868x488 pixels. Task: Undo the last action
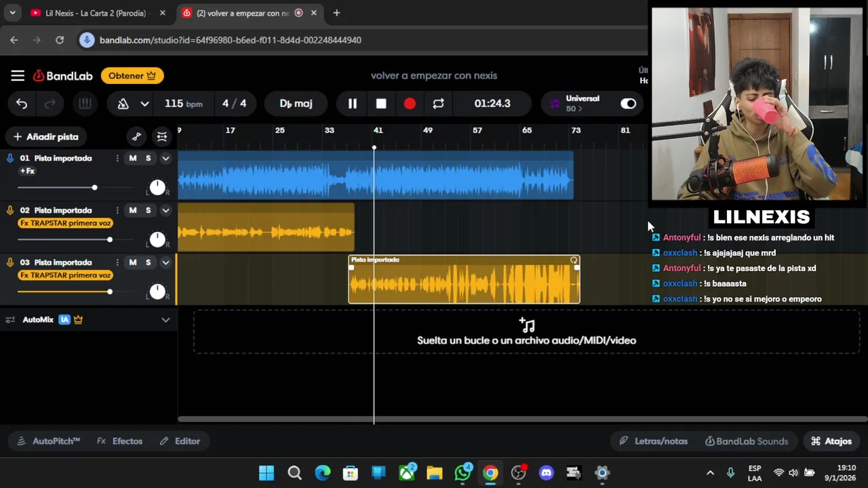[x=22, y=104]
